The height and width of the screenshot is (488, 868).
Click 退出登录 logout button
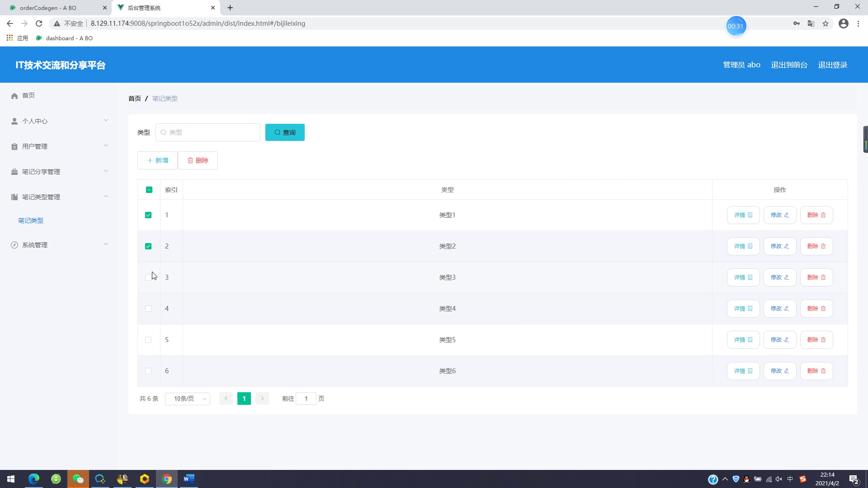tap(833, 64)
